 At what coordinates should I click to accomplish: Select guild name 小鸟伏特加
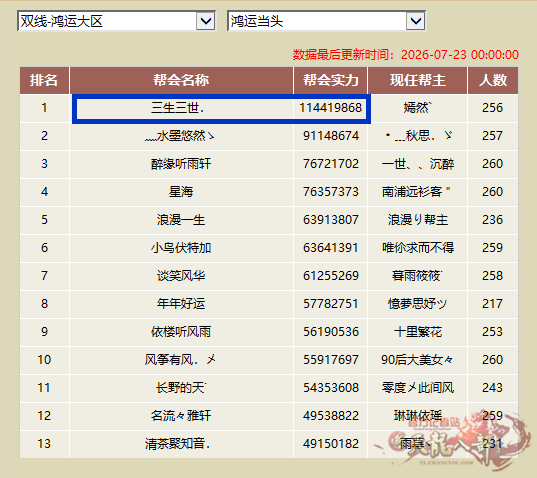(181, 248)
